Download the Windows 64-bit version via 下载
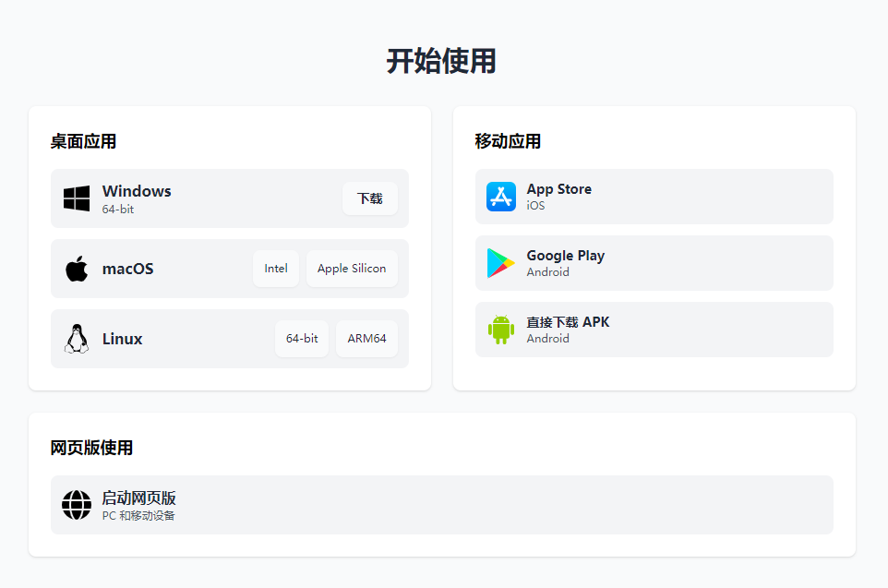 [370, 198]
